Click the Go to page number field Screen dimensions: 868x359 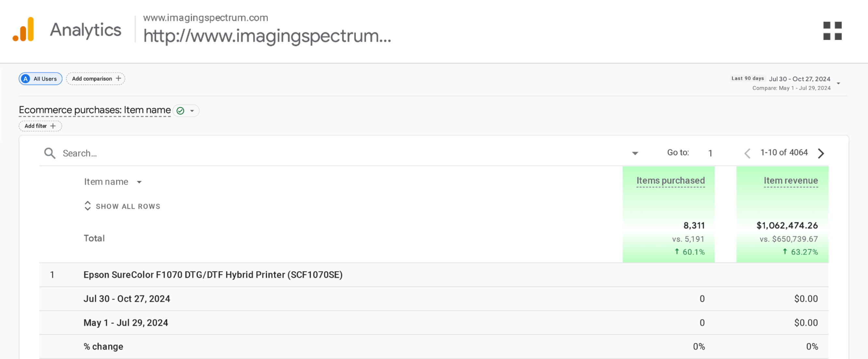710,153
